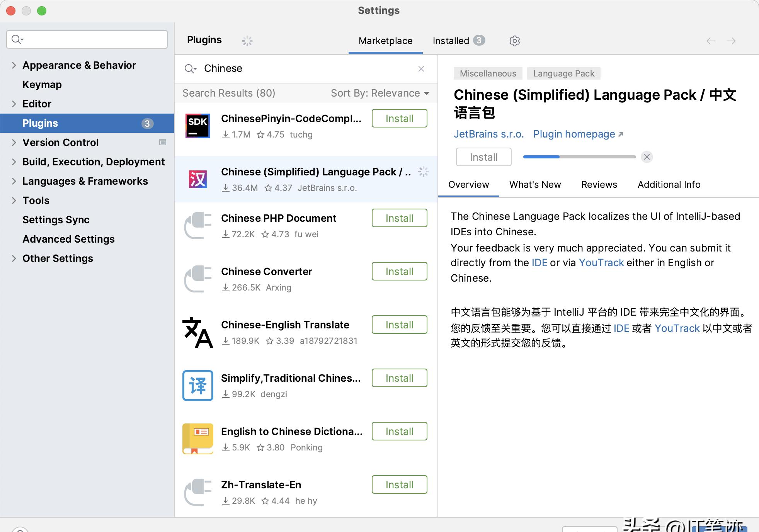759x532 pixels.
Task: Click the Simplify,Traditional Chinese plugin icon
Action: tap(197, 386)
